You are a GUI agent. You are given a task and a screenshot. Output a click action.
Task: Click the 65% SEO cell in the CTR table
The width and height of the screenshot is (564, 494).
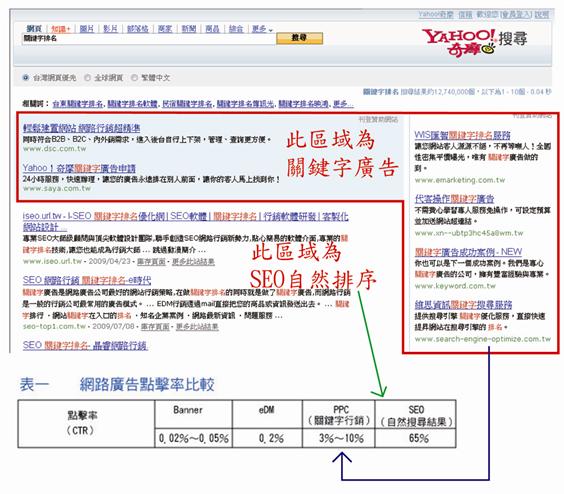pos(415,438)
